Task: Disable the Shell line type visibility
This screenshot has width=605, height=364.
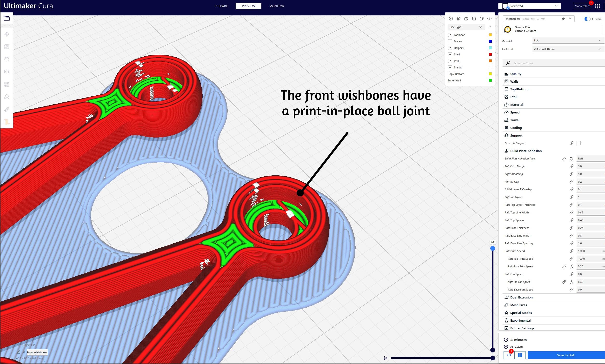Action: (x=450, y=54)
